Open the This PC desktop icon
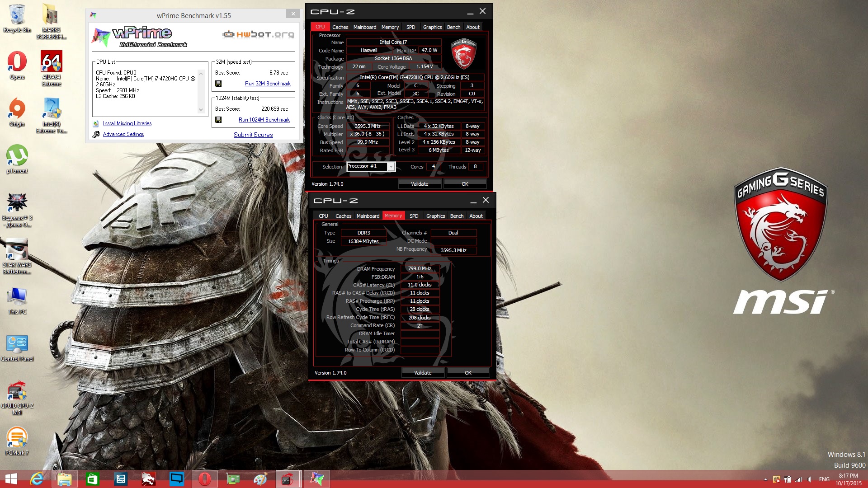The width and height of the screenshot is (868, 488). [17, 300]
